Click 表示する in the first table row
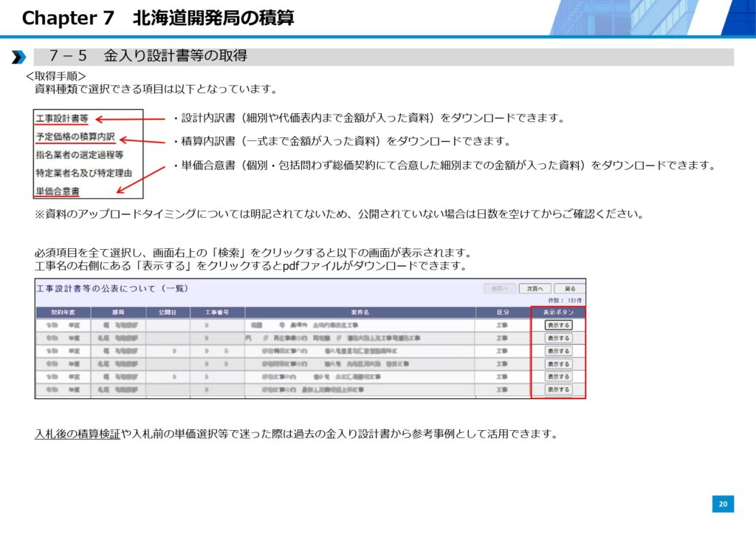756x535 pixels. [558, 325]
